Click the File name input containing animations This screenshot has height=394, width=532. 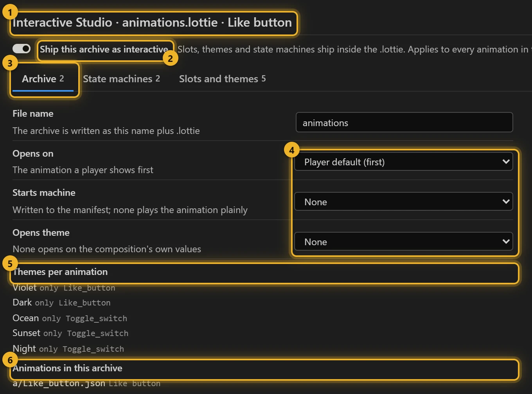coord(404,123)
